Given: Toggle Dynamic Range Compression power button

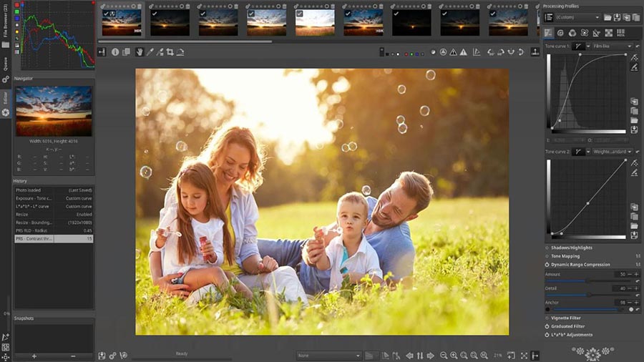Looking at the screenshot, I should (x=547, y=265).
